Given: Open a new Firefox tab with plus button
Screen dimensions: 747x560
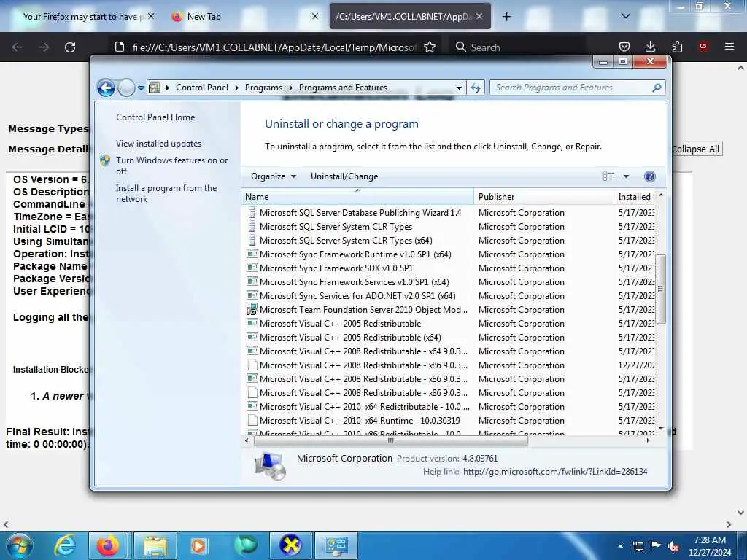Looking at the screenshot, I should coord(506,17).
